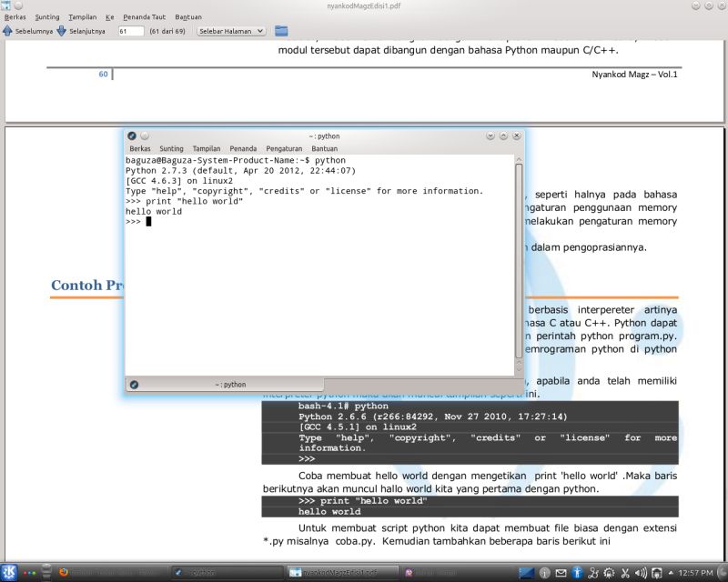Image resolution: width=728 pixels, height=582 pixels.
Task: Click the page number 60 in PDF footer
Action: (103, 75)
